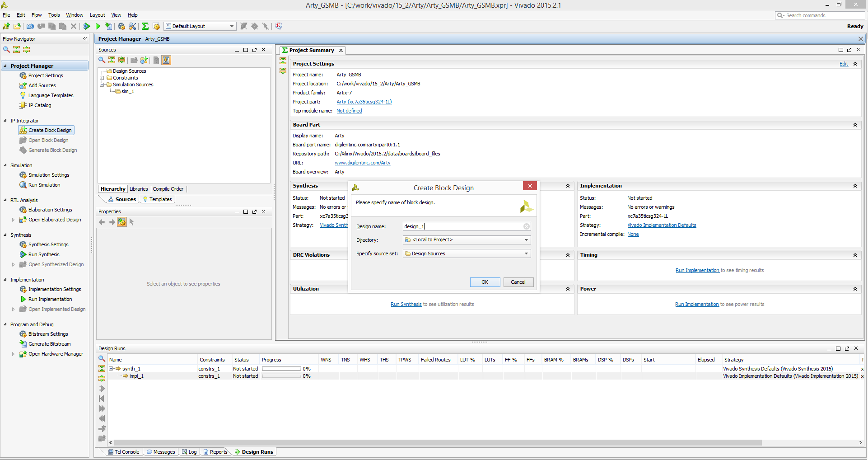Click OK in Create Block Design dialog
This screenshot has height=460, width=868.
pos(485,282)
